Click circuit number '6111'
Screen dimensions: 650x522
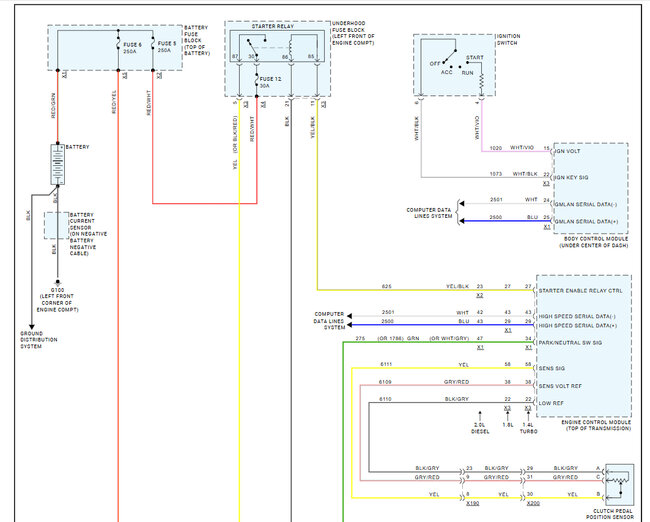386,364
